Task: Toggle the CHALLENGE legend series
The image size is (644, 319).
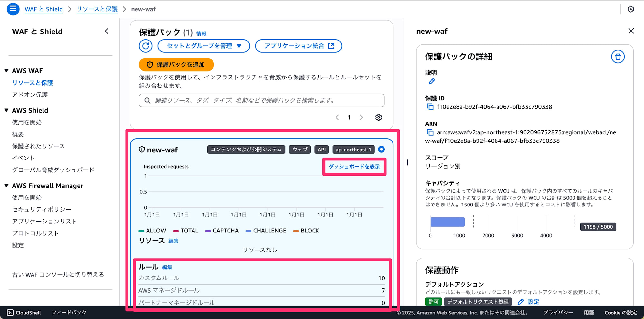Action: (x=266, y=231)
